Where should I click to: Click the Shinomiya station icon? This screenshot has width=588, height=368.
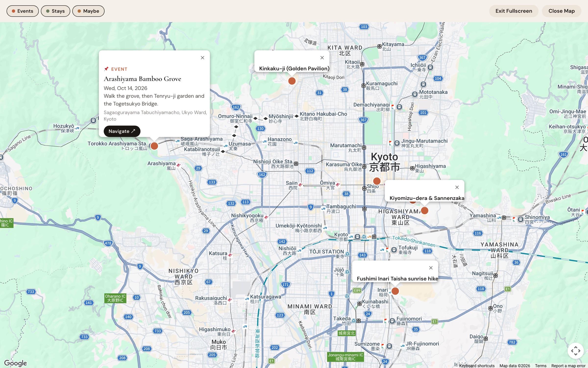point(521,219)
